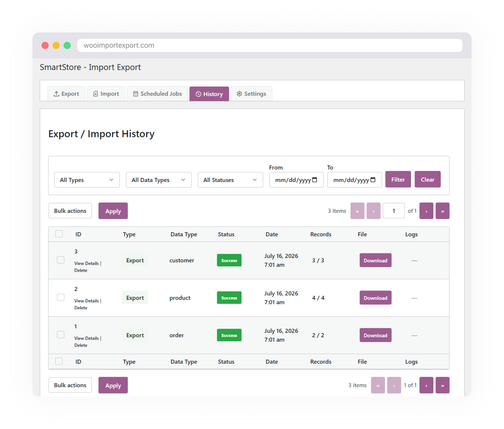The height and width of the screenshot is (429, 504).
Task: Download the product export file
Action: click(375, 298)
